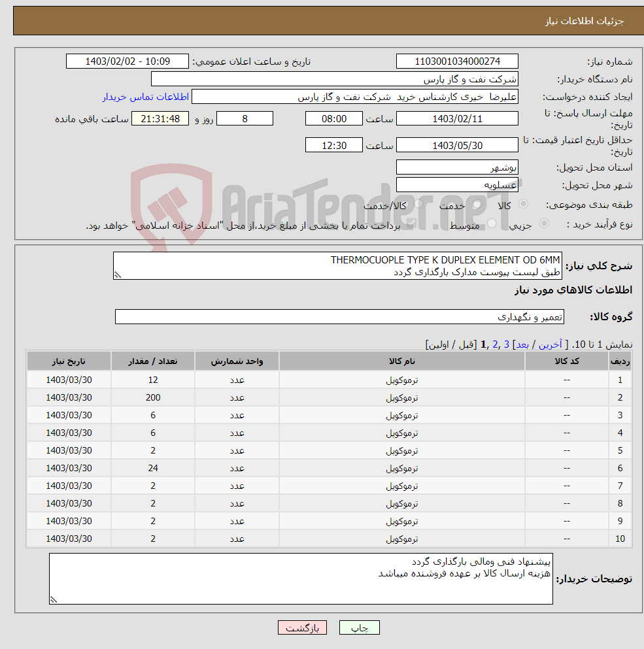This screenshot has width=644, height=649.
Task: Click the announcement date field 1403/02/02 - 10:09
Action: click(127, 61)
